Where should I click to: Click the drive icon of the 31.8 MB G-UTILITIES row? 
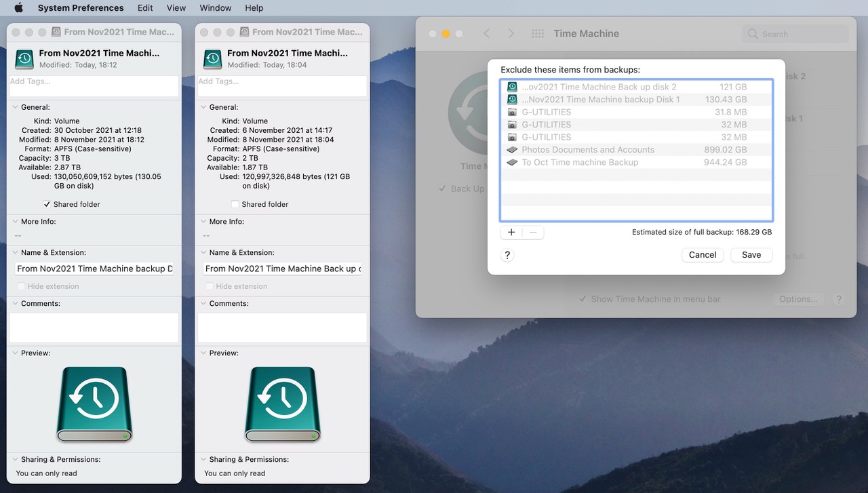pyautogui.click(x=512, y=112)
